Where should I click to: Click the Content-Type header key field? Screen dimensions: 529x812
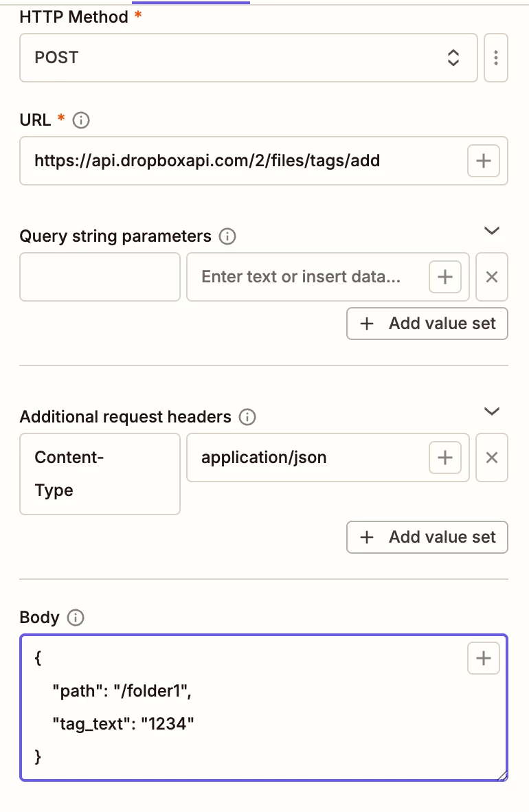tap(100, 474)
